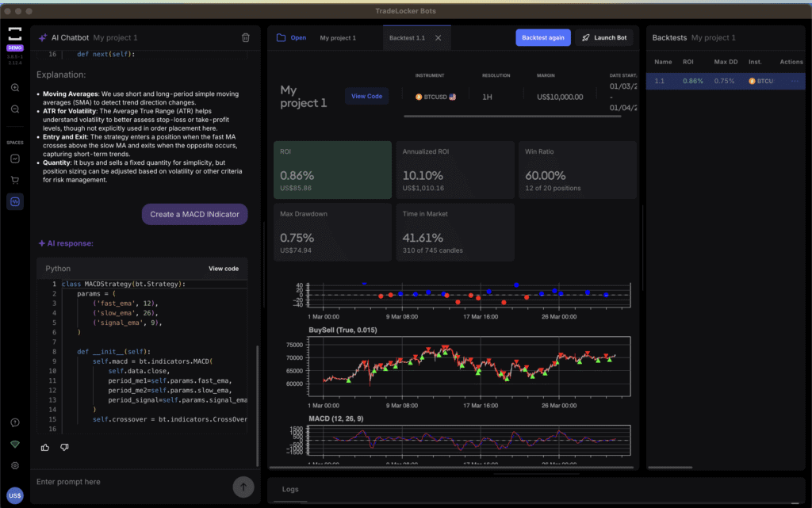The image size is (812, 508).
Task: Open the shopping cart sidebar icon
Action: [x=15, y=180]
